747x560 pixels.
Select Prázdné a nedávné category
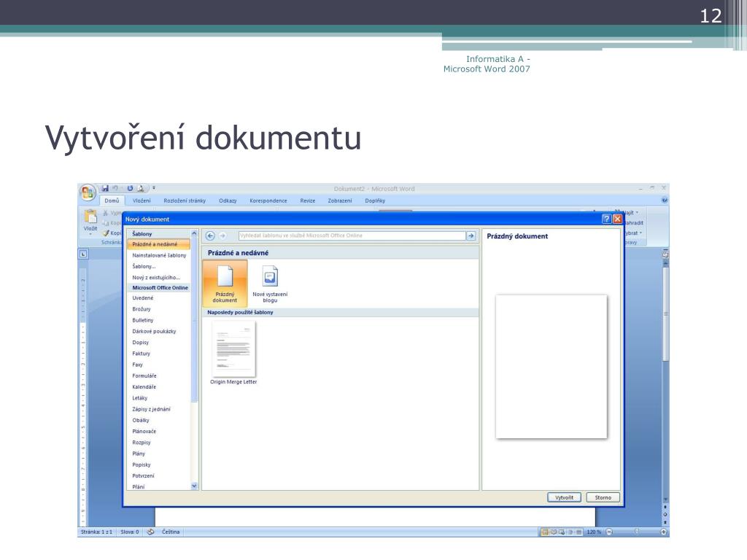coord(158,244)
